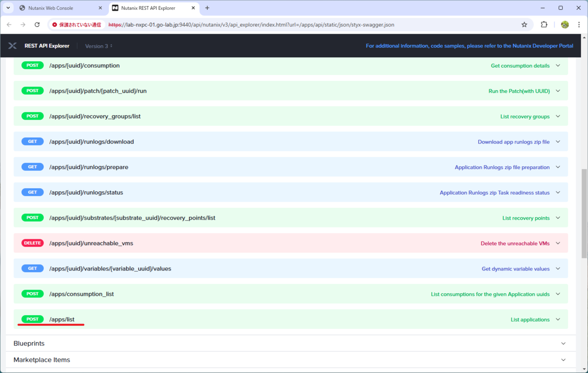The image size is (588, 373).
Task: Bookmark this page with the star icon
Action: coord(524,25)
